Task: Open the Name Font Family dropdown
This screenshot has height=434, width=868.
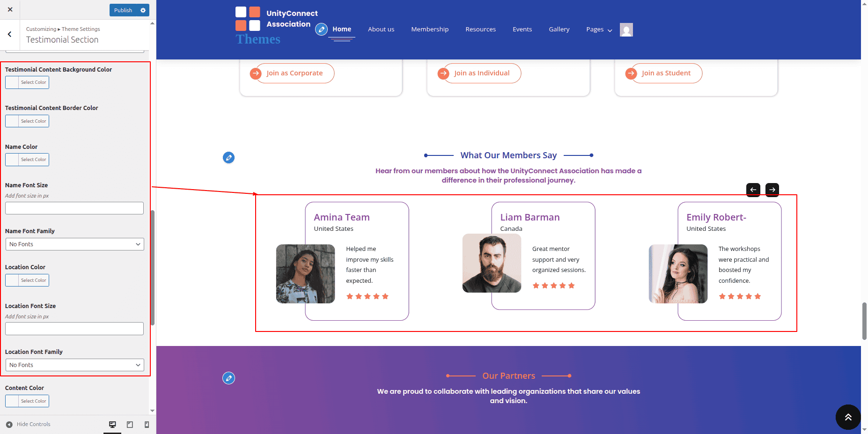Action: pos(74,244)
